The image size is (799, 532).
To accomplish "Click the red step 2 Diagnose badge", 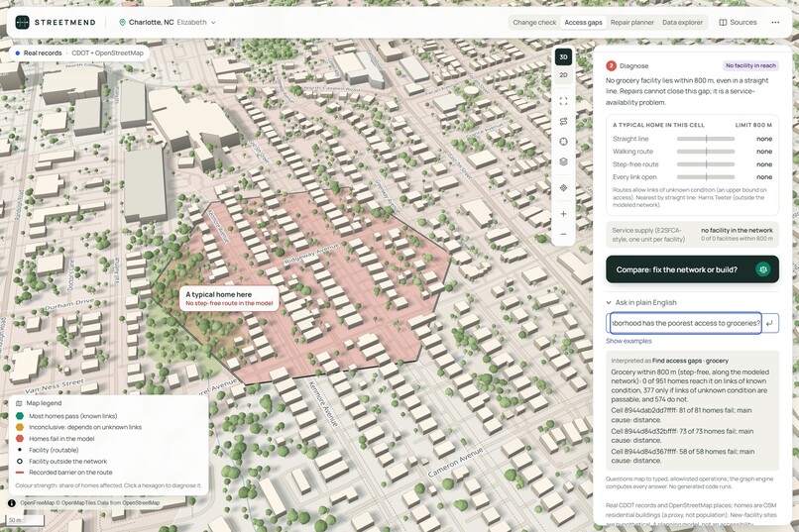I will click(x=611, y=65).
